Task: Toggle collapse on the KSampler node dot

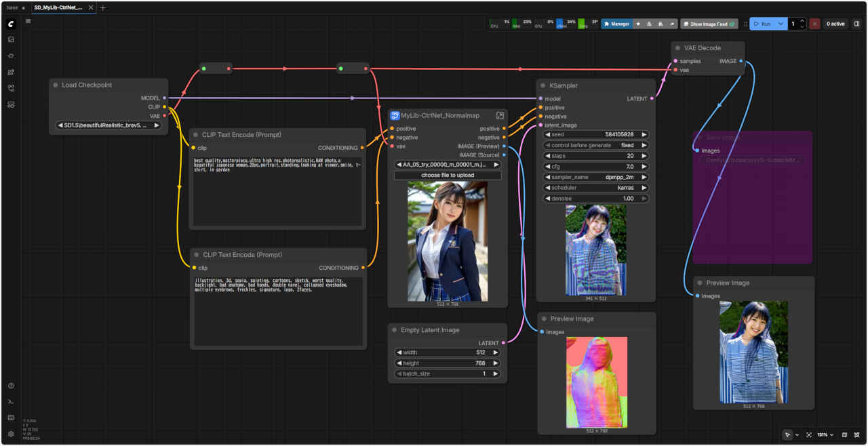Action: click(x=542, y=86)
